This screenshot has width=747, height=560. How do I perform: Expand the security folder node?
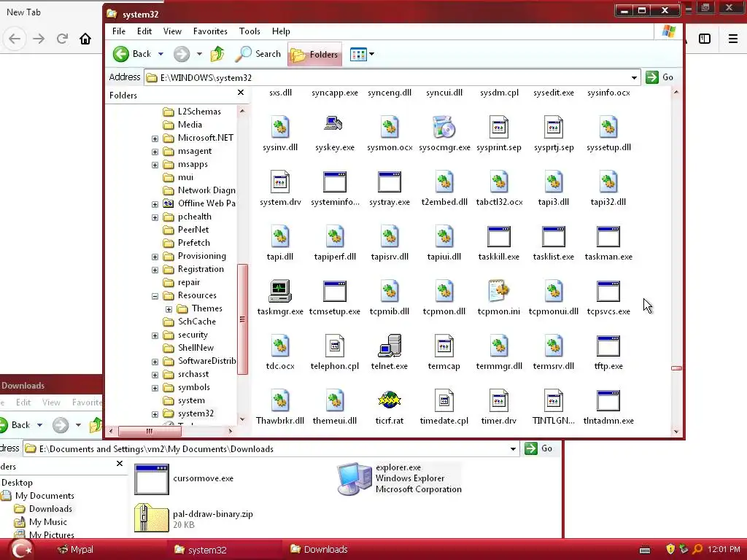point(155,335)
